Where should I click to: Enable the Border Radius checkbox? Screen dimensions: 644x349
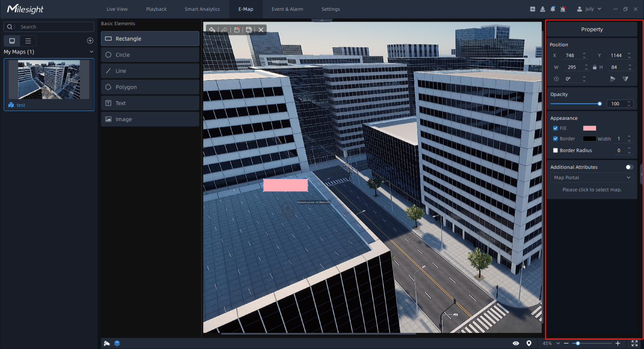coord(555,150)
